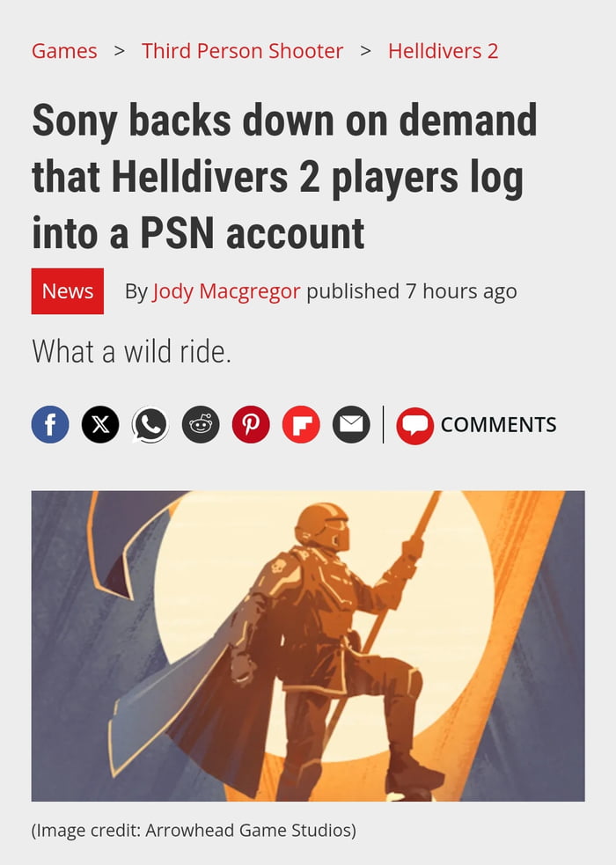Go to the Games breadcrumb
The width and height of the screenshot is (616, 865).
(64, 51)
